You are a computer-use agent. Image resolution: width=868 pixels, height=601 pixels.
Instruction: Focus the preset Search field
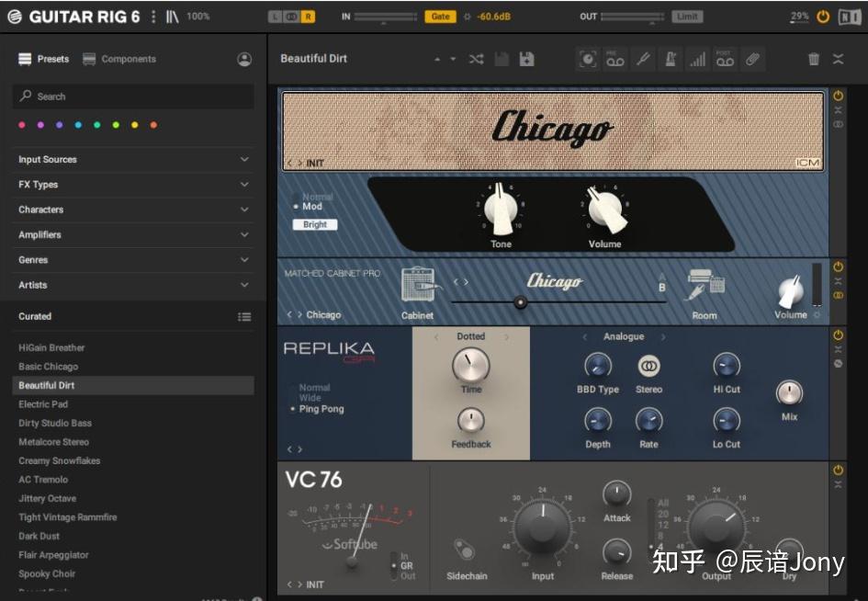(133, 96)
